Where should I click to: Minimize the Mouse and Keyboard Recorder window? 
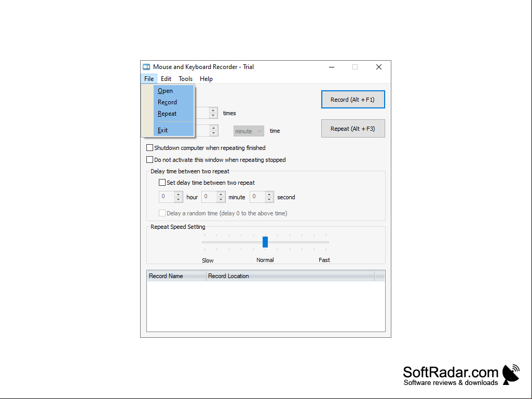pos(332,67)
